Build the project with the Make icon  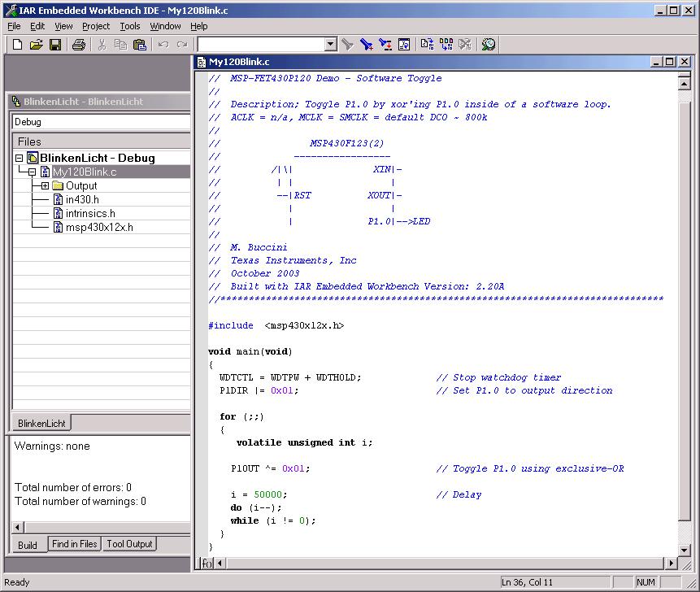tap(446, 44)
